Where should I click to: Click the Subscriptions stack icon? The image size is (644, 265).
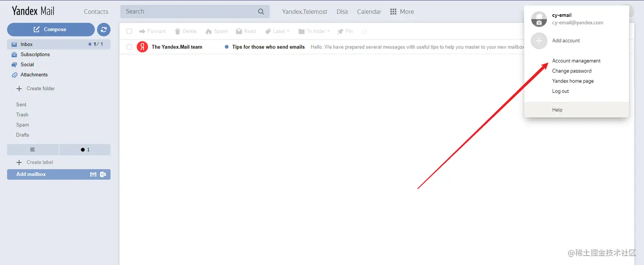[x=14, y=54]
